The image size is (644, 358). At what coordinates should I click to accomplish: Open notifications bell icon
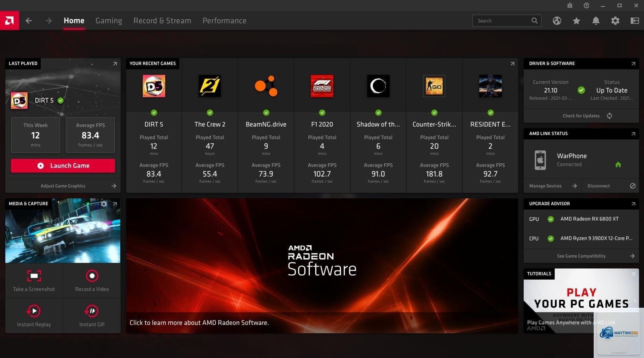(596, 21)
